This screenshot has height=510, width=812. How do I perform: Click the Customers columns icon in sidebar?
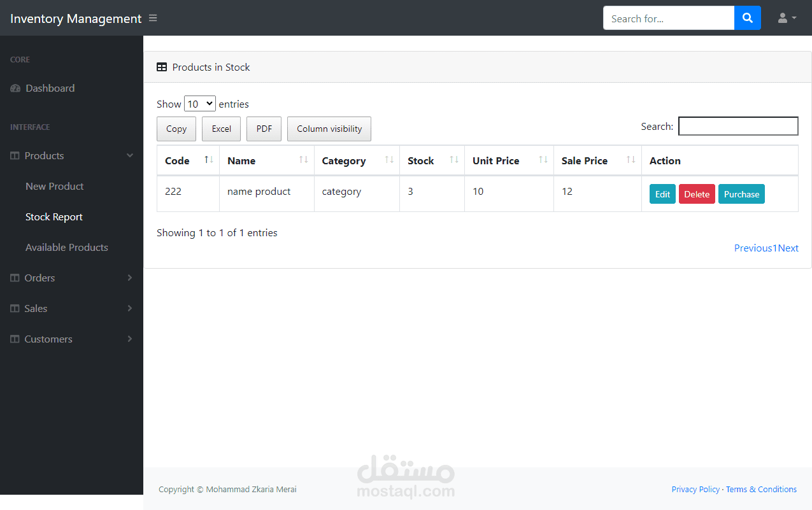coord(15,339)
